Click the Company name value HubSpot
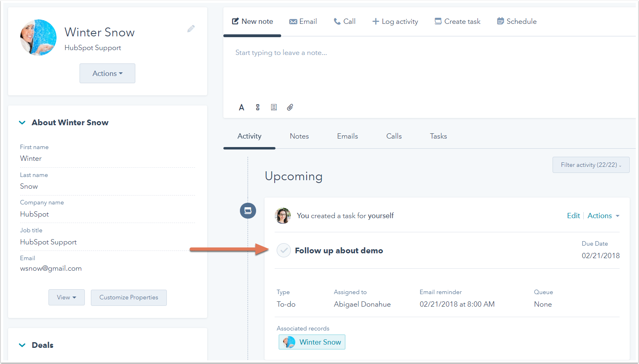The width and height of the screenshot is (639, 364). [34, 214]
